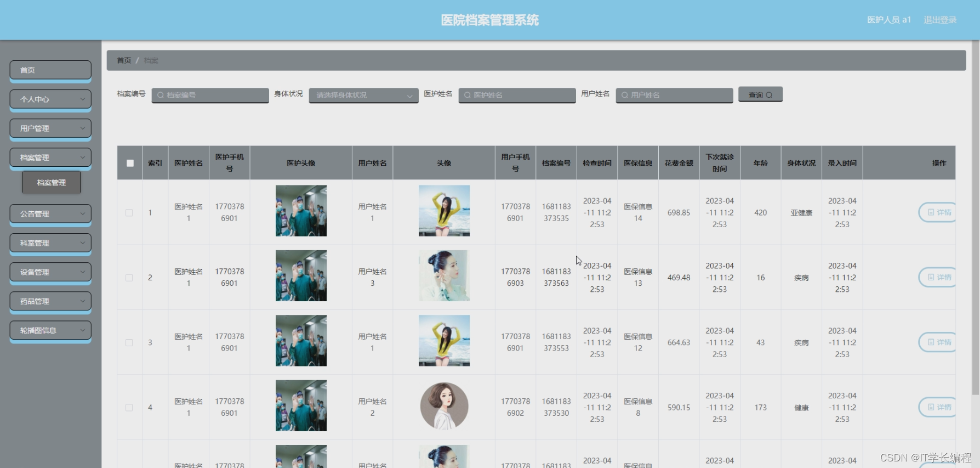This screenshot has height=468, width=980.
Task: Click the 花费金额 column header
Action: coord(679,163)
